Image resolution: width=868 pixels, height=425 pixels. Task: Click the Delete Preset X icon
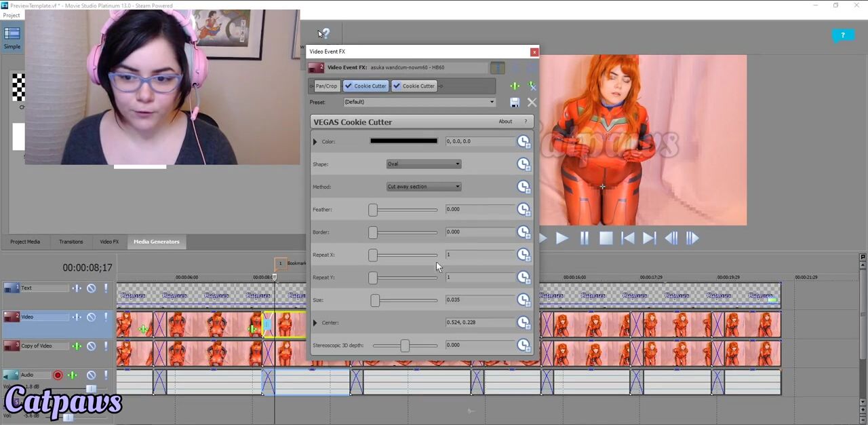click(532, 103)
